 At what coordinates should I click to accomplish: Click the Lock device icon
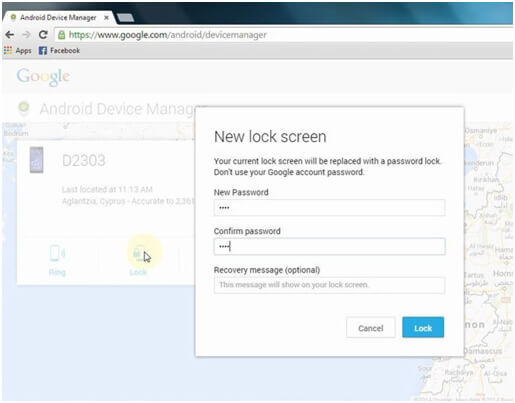[139, 253]
